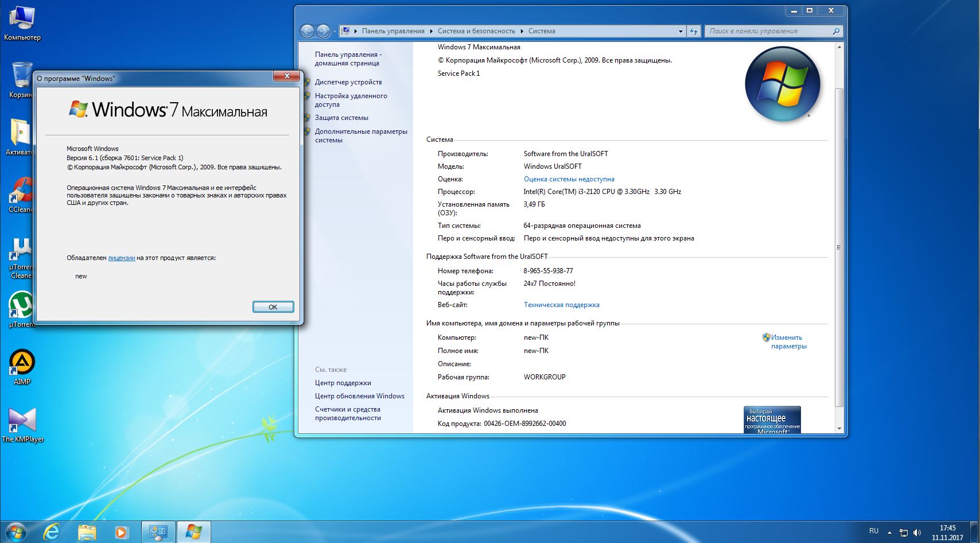This screenshot has width=980, height=543.
Task: Click the vertical scrollbar thumb
Action: tap(839, 247)
